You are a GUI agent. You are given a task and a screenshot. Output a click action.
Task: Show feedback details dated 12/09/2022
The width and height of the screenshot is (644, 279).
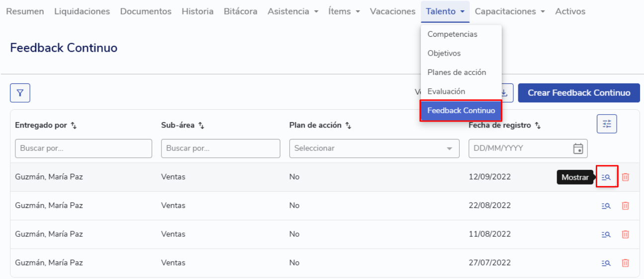(606, 177)
